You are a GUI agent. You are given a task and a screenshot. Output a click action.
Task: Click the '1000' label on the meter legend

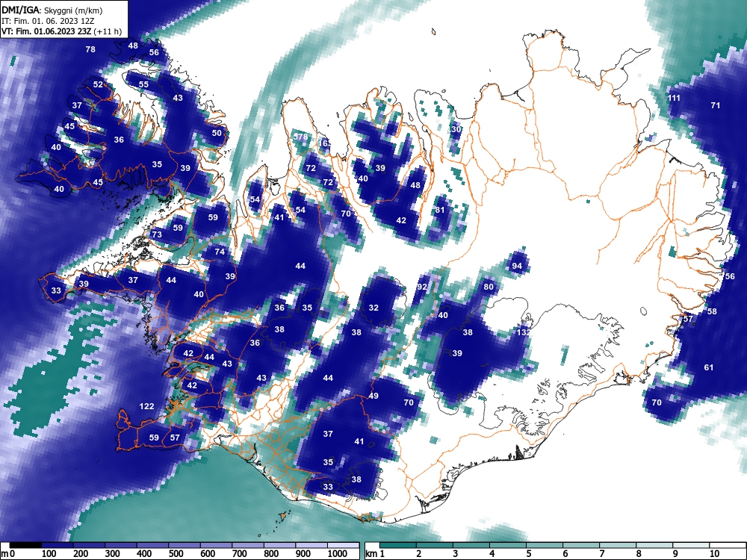click(x=338, y=553)
